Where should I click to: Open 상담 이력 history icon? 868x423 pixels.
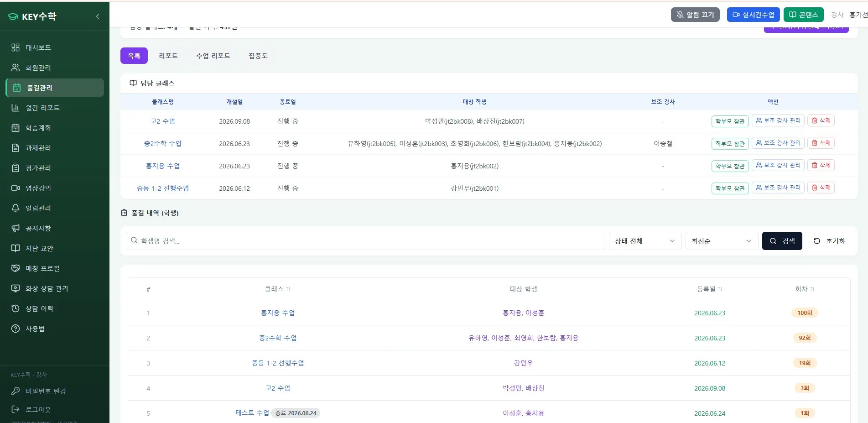[x=16, y=308]
